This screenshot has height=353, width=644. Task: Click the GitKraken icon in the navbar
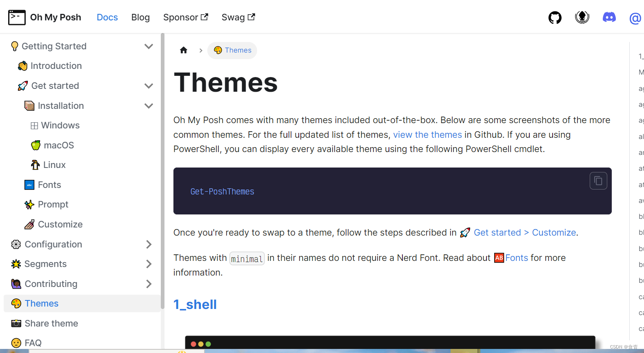[582, 17]
